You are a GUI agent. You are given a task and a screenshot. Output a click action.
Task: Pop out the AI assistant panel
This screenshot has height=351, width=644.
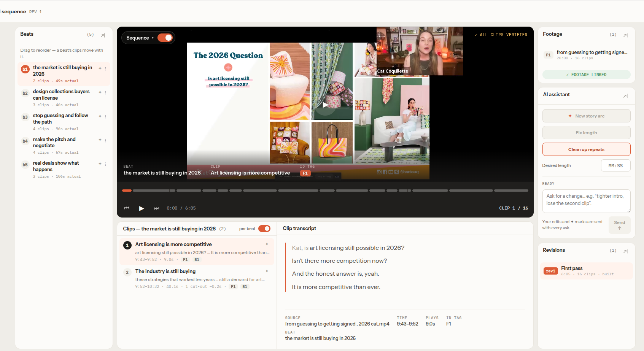(625, 96)
